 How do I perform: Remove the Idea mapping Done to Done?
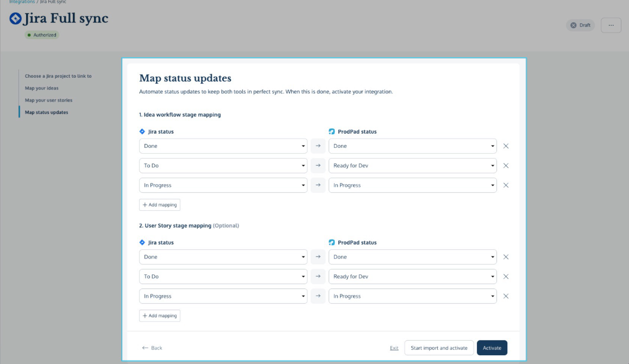click(506, 146)
